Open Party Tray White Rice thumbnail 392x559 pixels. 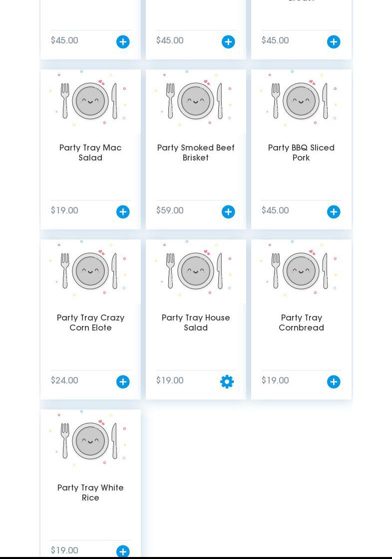[90, 440]
